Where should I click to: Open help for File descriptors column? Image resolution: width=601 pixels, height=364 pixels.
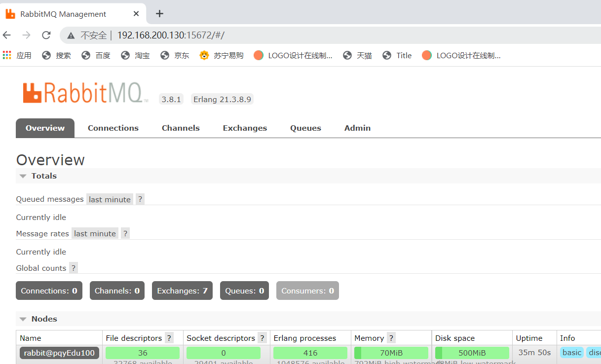[169, 338]
